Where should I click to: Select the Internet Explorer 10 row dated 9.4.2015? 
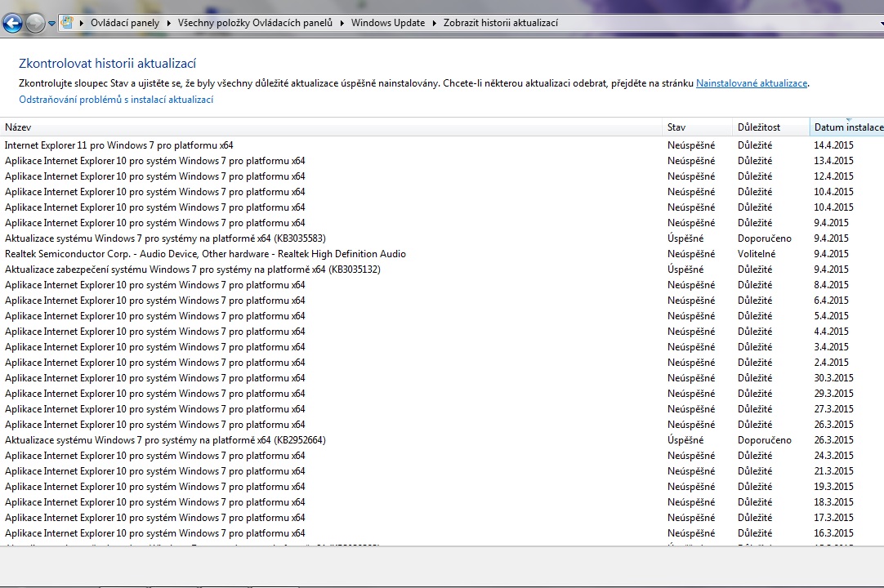tap(442, 223)
